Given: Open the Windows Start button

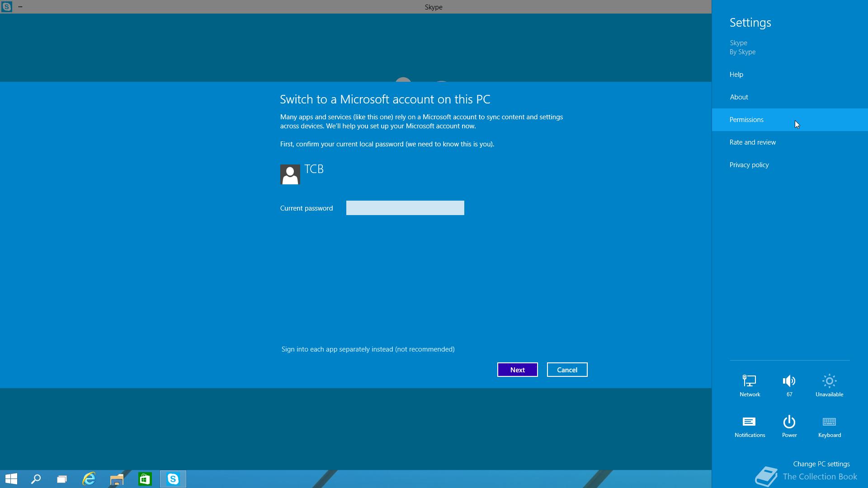Looking at the screenshot, I should tap(11, 479).
